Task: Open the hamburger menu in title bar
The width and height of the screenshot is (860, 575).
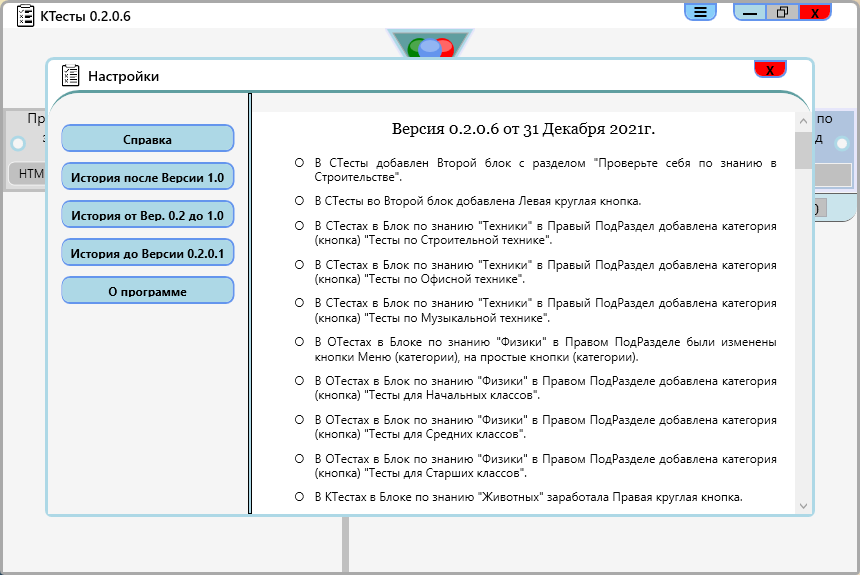Action: click(x=700, y=12)
